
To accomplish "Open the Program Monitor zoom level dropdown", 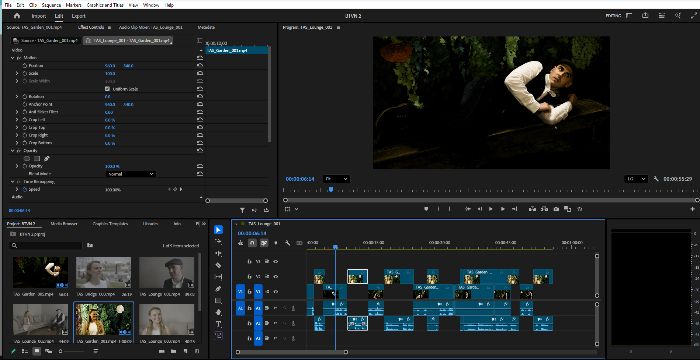I will pos(337,179).
